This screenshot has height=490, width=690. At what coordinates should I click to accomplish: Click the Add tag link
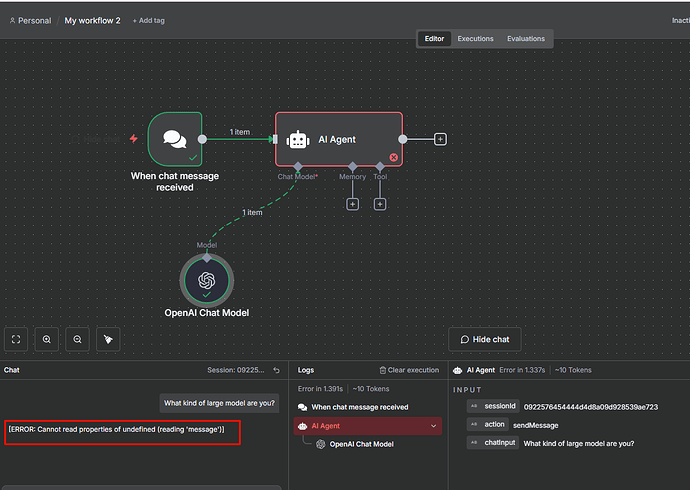click(148, 20)
